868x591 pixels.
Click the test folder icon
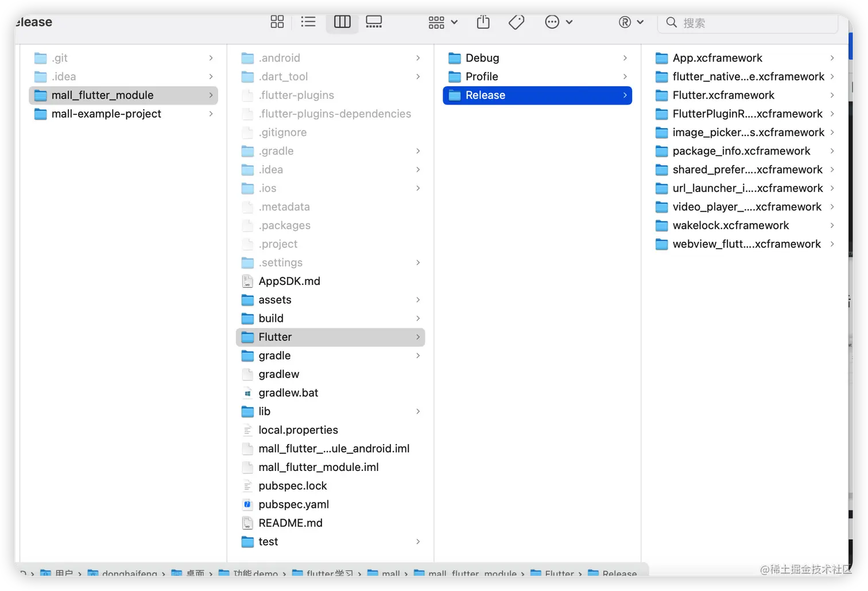[247, 542]
